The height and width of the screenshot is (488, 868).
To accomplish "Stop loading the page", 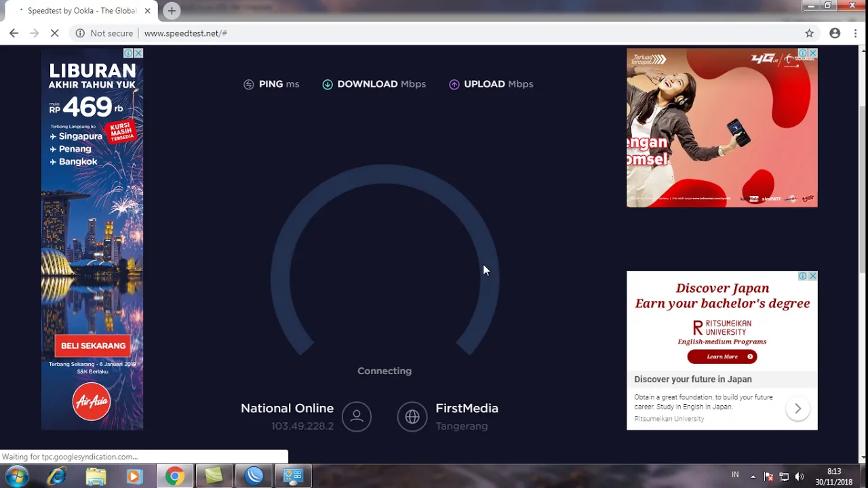I will point(56,33).
